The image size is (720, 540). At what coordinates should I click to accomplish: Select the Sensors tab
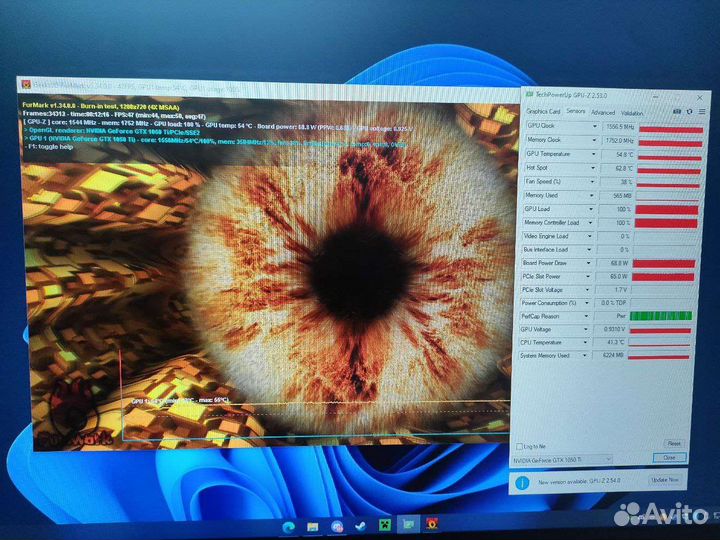(x=576, y=111)
